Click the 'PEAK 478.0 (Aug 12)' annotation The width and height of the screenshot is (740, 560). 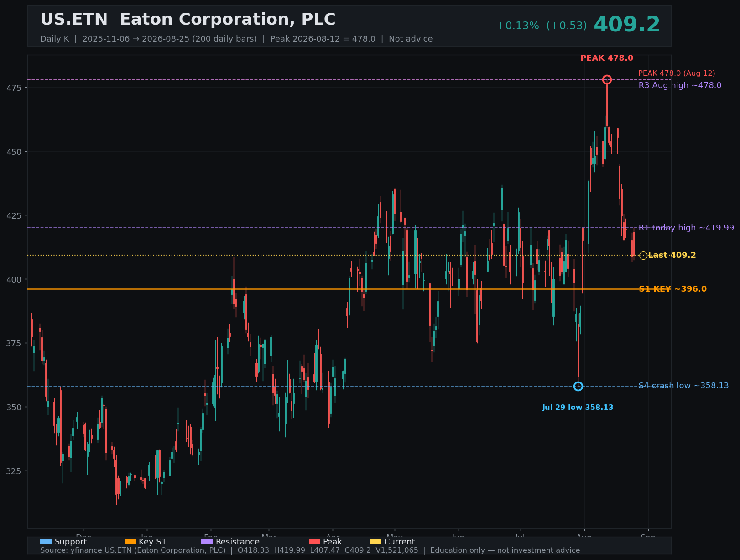tap(677, 73)
